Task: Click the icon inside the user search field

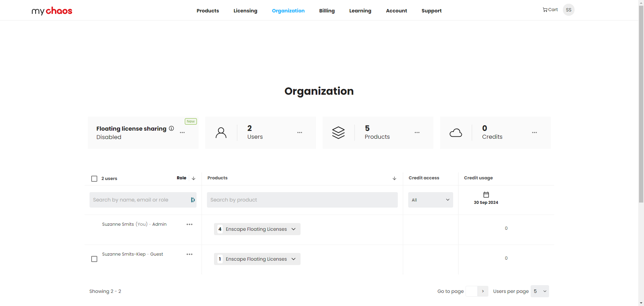Action: tap(193, 200)
